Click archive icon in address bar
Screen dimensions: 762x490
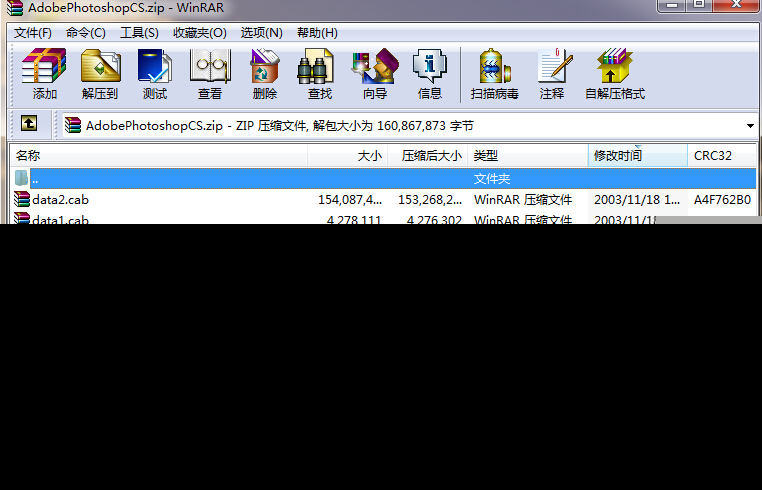(73, 125)
